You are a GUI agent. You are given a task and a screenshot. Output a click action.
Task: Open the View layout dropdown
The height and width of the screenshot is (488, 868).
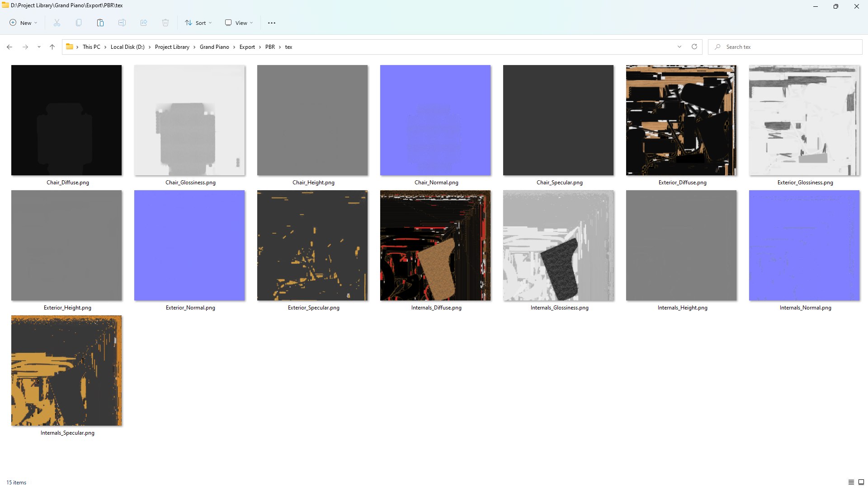pyautogui.click(x=239, y=23)
